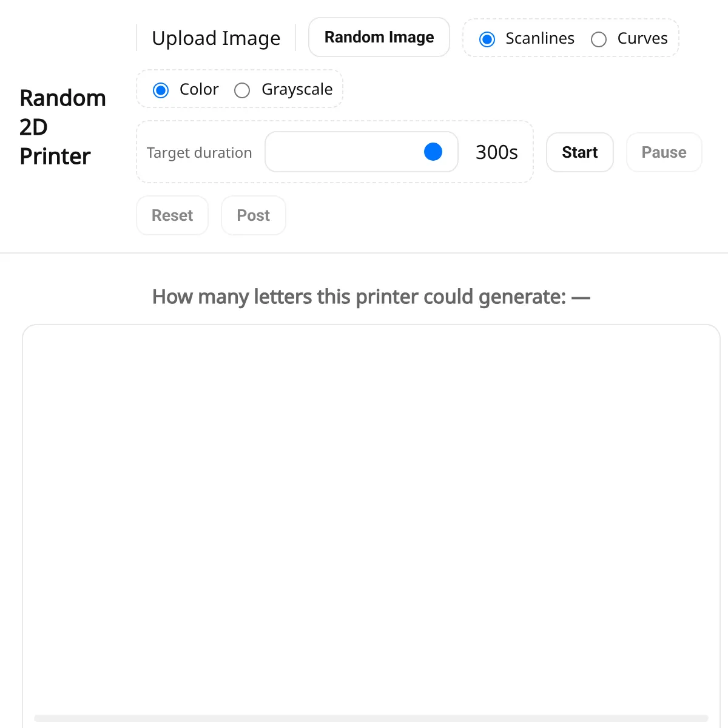
Task: Click the Random Image button
Action: click(x=379, y=37)
